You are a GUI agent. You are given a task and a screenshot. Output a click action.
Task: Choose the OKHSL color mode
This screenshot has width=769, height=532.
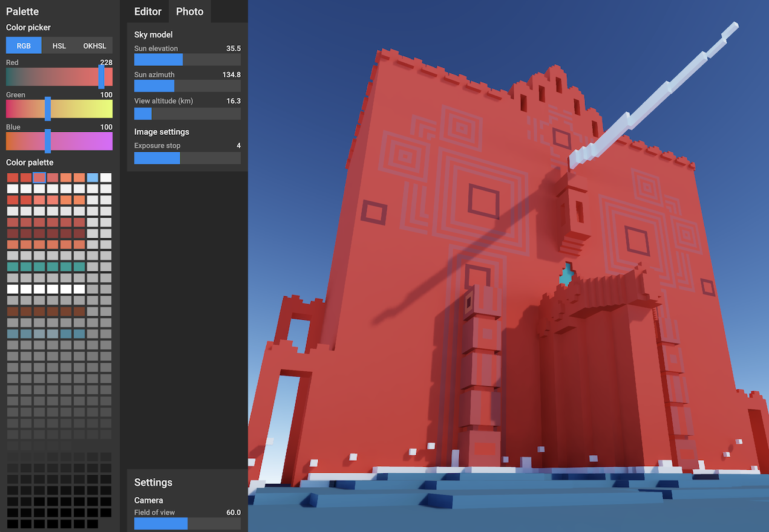[x=94, y=46]
